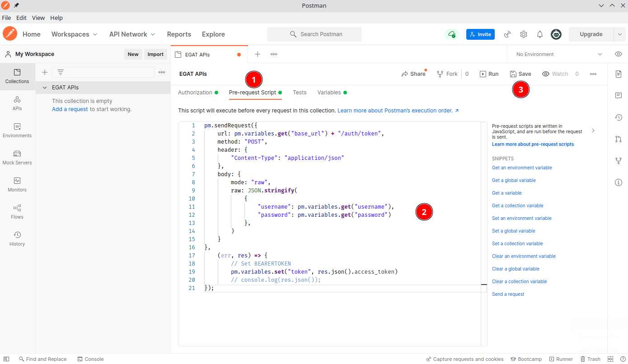Viewport: 628px width, 364px height.
Task: Click the environment quick look eye icon
Action: (619, 54)
